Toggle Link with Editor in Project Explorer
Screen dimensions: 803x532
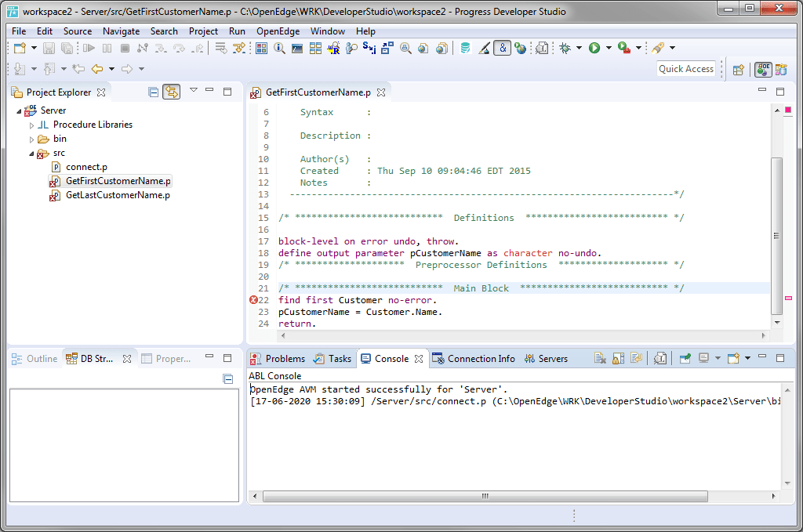click(x=172, y=92)
